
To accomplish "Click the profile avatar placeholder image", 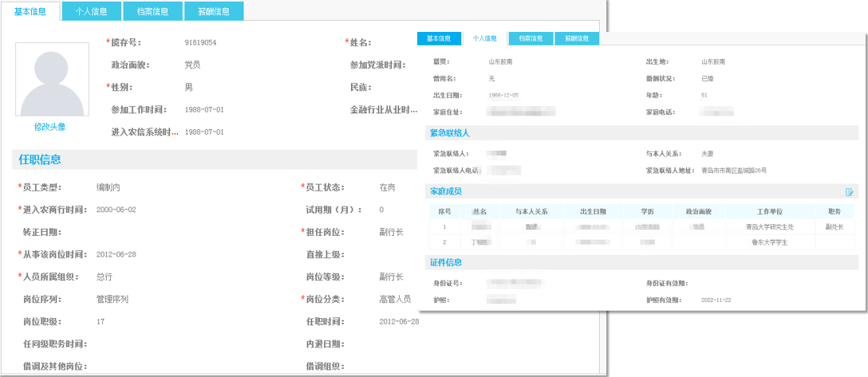I will (49, 79).
